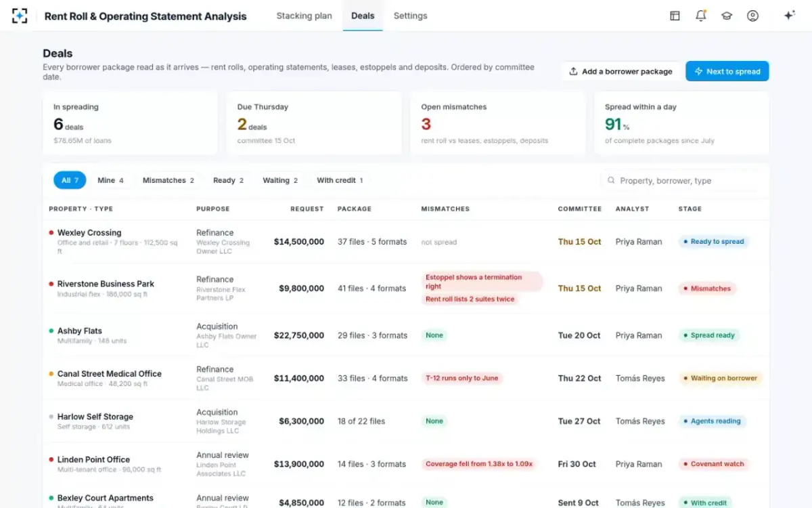Image resolution: width=812 pixels, height=508 pixels.
Task: Click Tue 20 Oct committee date
Action: point(579,335)
